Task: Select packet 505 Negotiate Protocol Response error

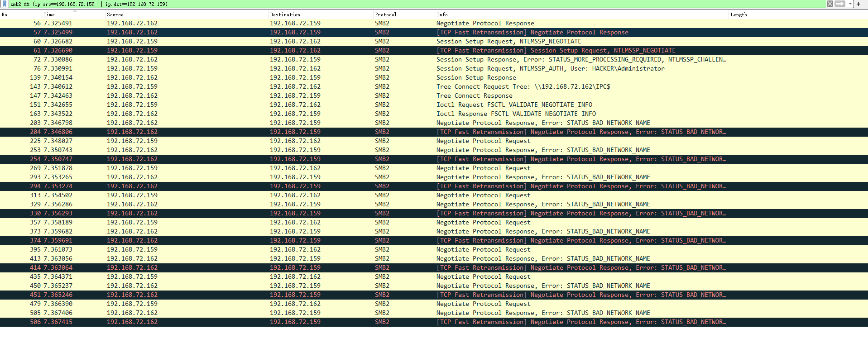Action: pyautogui.click(x=434, y=313)
